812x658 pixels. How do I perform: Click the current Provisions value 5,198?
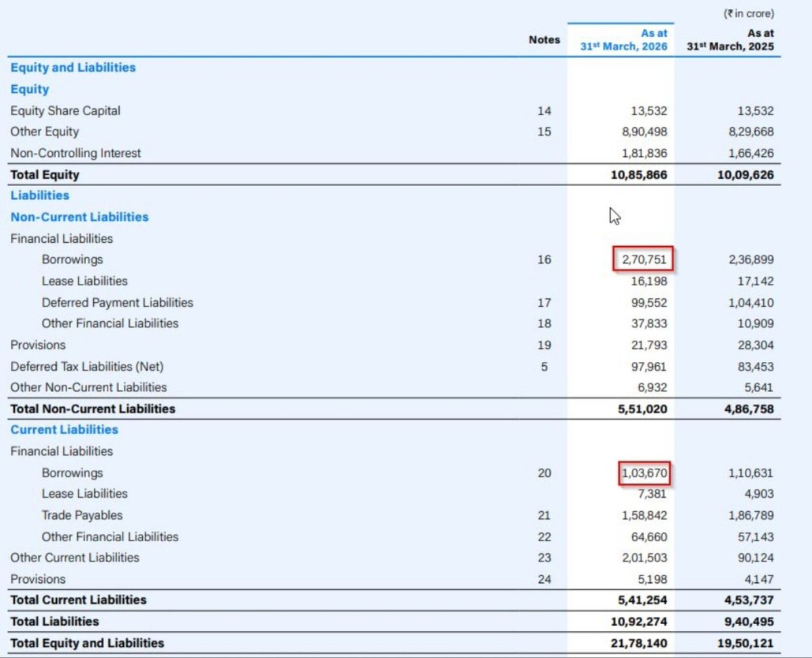(x=652, y=580)
